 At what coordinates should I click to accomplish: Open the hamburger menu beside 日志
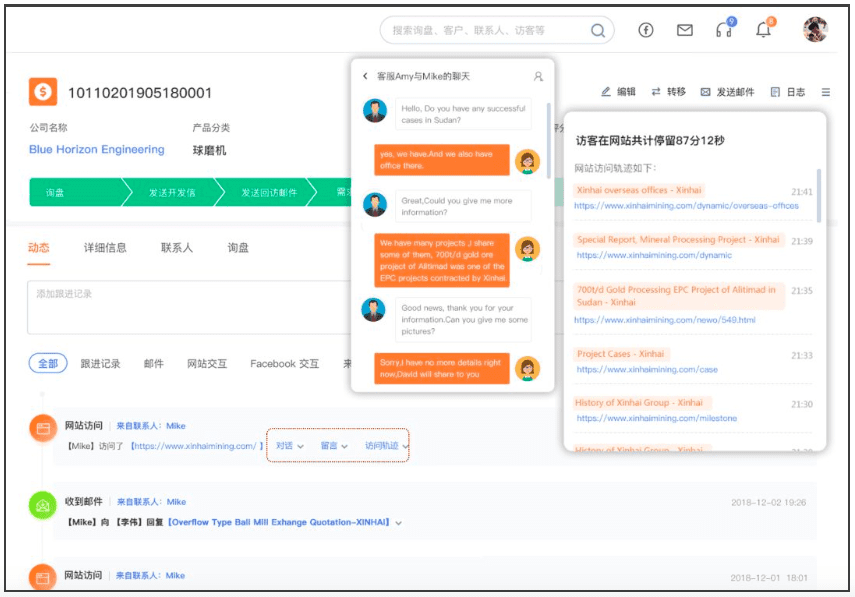[x=826, y=92]
